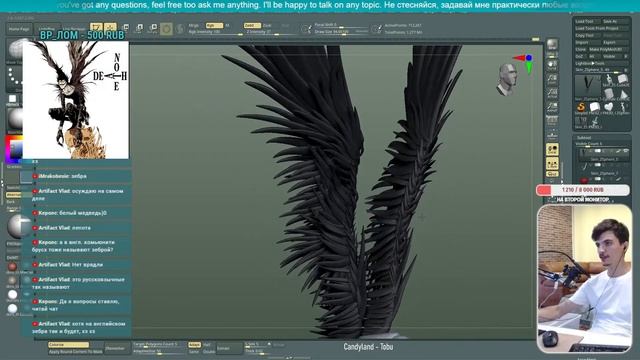Toggle the L.Sym button
The image size is (640, 360).
(x=552, y=164)
